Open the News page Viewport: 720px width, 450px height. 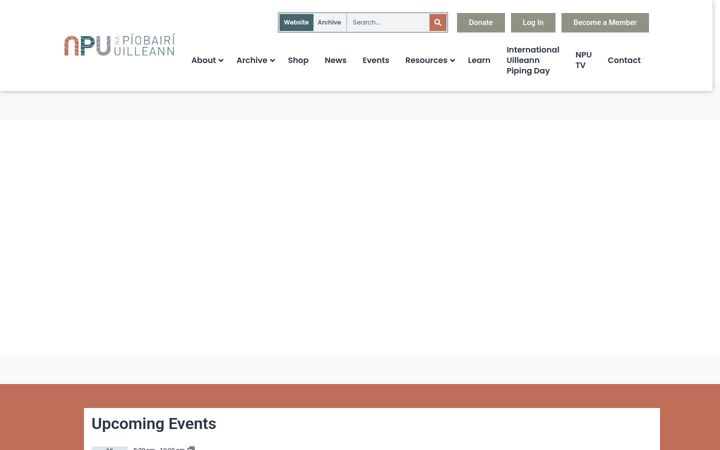coord(335,60)
